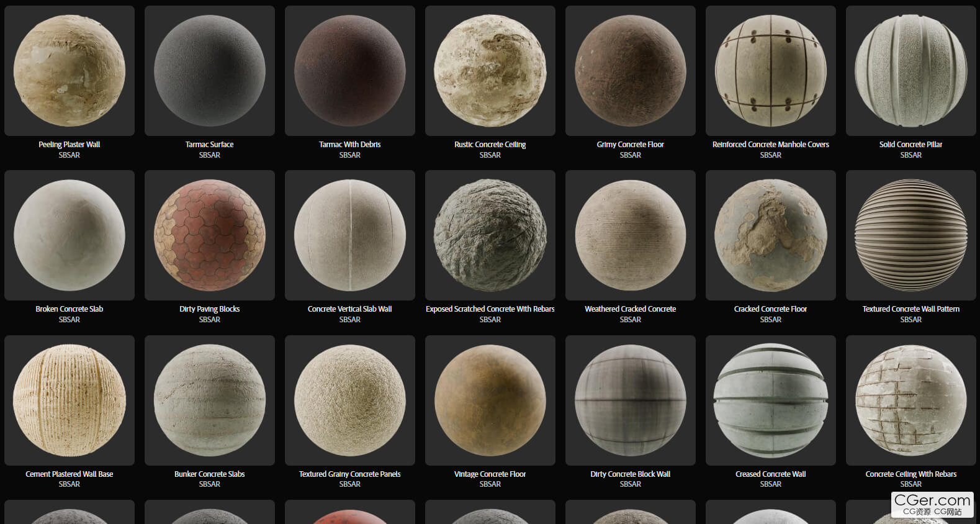Select the Weathered Cracked Concrete thumbnail
This screenshot has width=980, height=524.
631,235
